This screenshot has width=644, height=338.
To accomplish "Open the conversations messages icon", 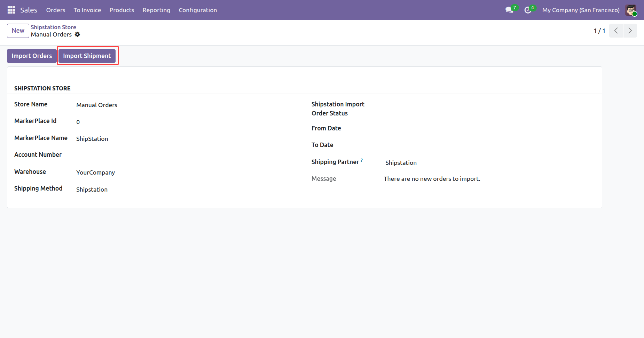I will point(510,10).
